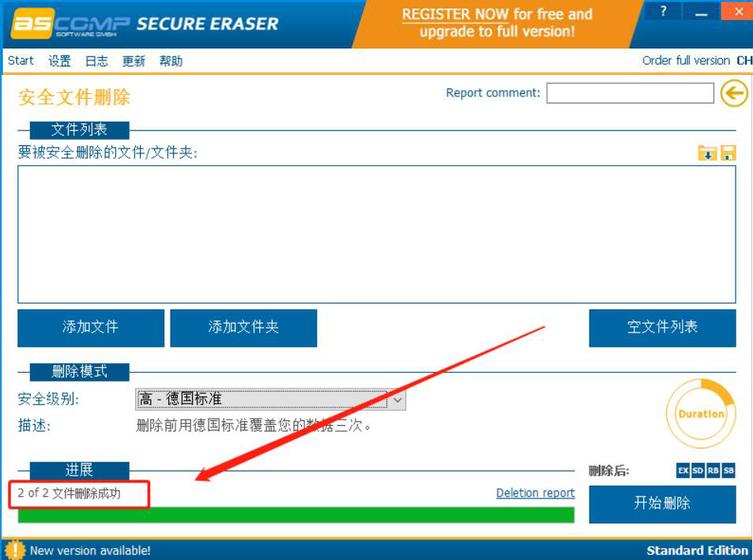Image resolution: width=753 pixels, height=560 pixels.
Task: Click the 空文件列表 button
Action: point(662,328)
